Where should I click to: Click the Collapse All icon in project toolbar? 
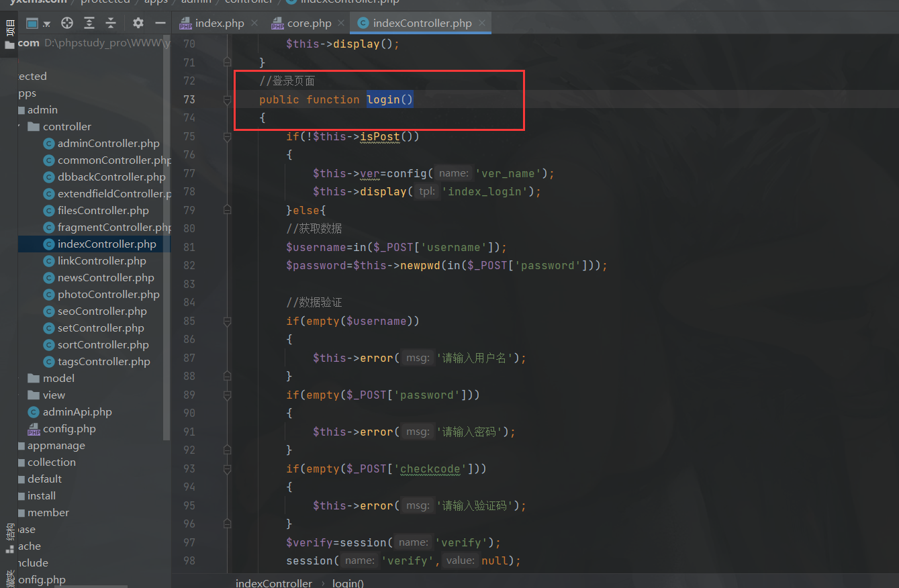click(x=111, y=23)
